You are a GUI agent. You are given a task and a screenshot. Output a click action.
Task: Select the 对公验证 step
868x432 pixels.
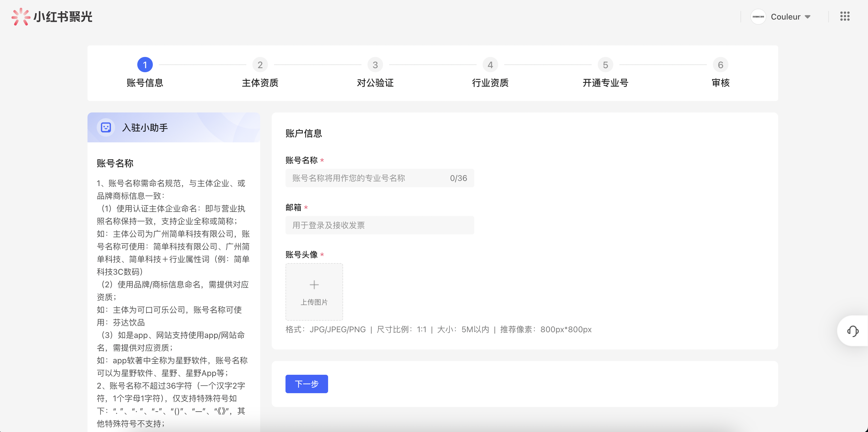point(375,83)
